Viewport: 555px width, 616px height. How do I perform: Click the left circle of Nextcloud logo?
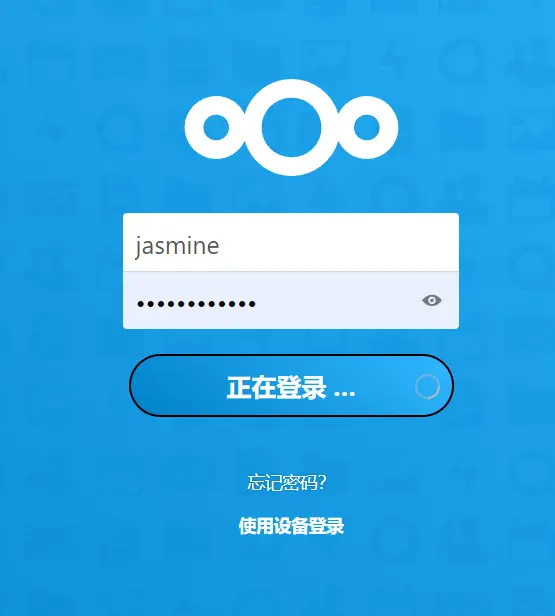216,127
